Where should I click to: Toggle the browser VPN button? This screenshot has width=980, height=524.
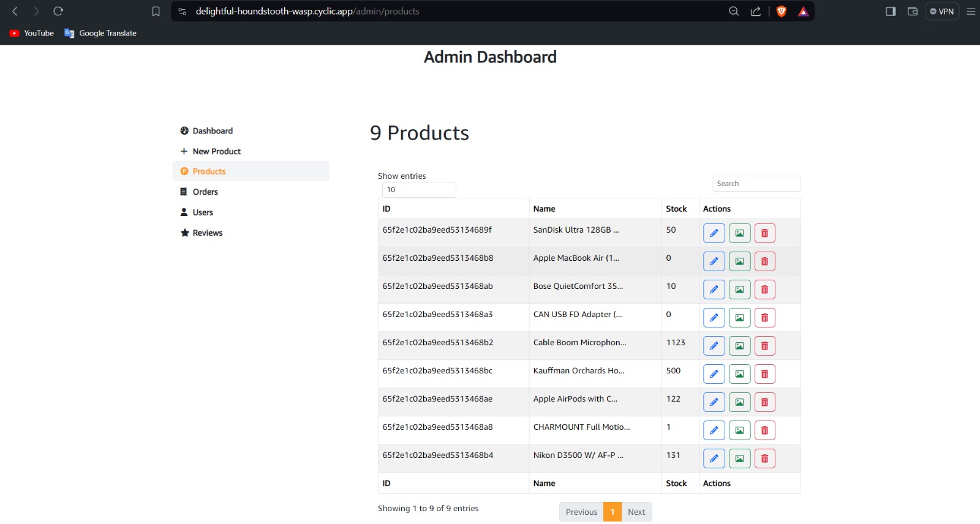click(x=942, y=11)
